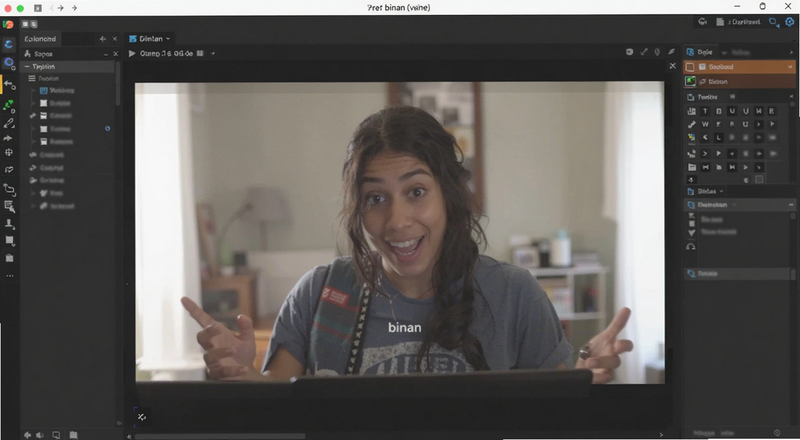Expand the dropdown arrow beside play controls
800x440 pixels.
pyautogui.click(x=213, y=53)
